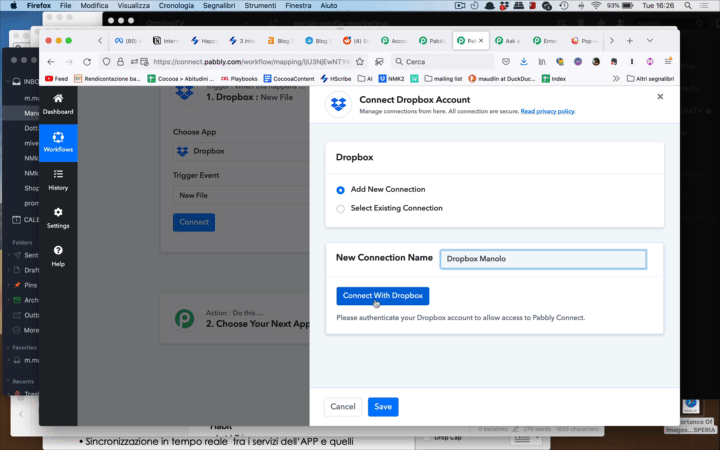Show more bookmarks with double chevron
Image resolution: width=720 pixels, height=450 pixels.
click(x=616, y=79)
